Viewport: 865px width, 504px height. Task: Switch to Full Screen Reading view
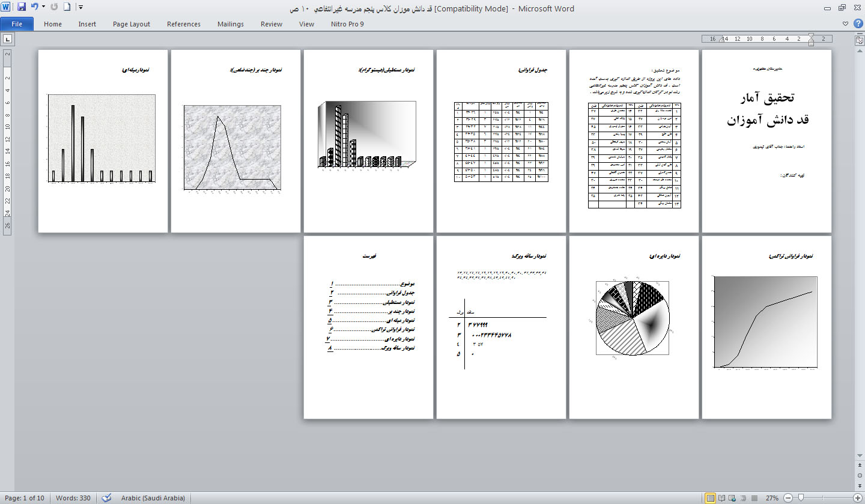coord(721,498)
